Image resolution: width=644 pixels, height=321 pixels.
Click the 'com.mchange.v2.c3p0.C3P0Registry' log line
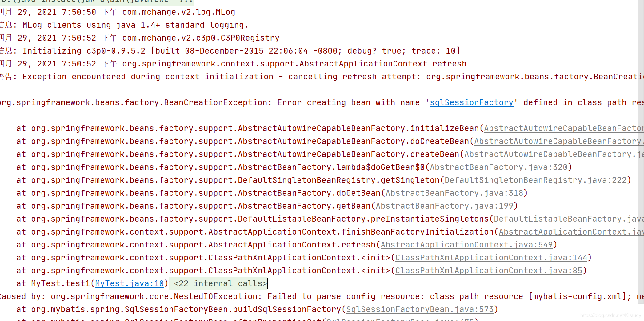pyautogui.click(x=140, y=38)
